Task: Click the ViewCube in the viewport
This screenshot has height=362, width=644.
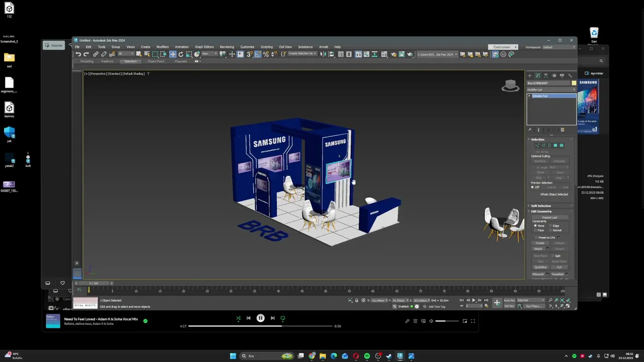Action: click(x=510, y=86)
